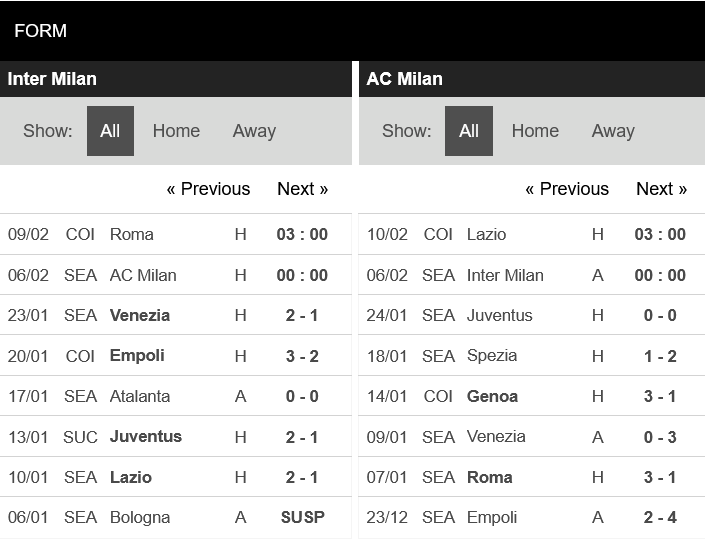Go to Next AC Milan matches
The width and height of the screenshot is (705, 547).
(661, 189)
